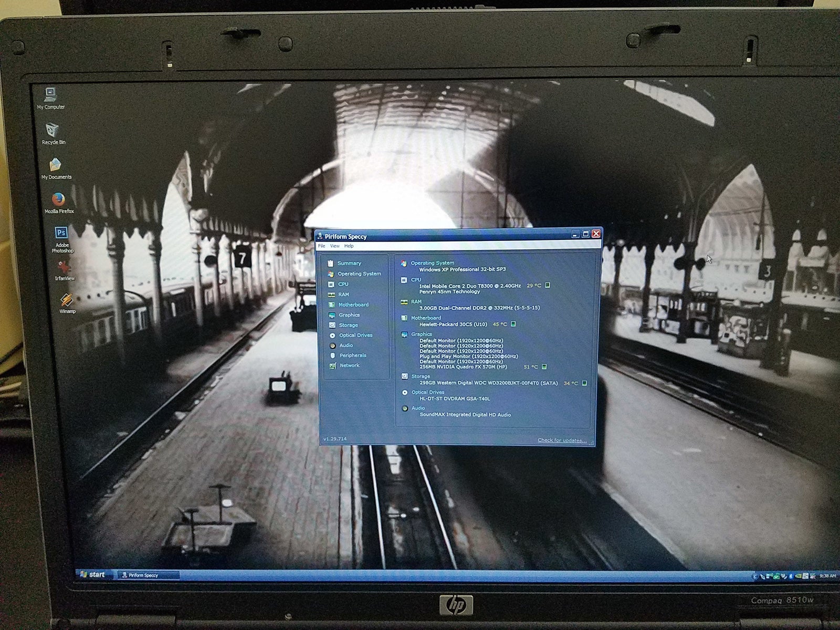Click the 45 °C motherboard temperature value
The width and height of the screenshot is (840, 630).
click(500, 324)
